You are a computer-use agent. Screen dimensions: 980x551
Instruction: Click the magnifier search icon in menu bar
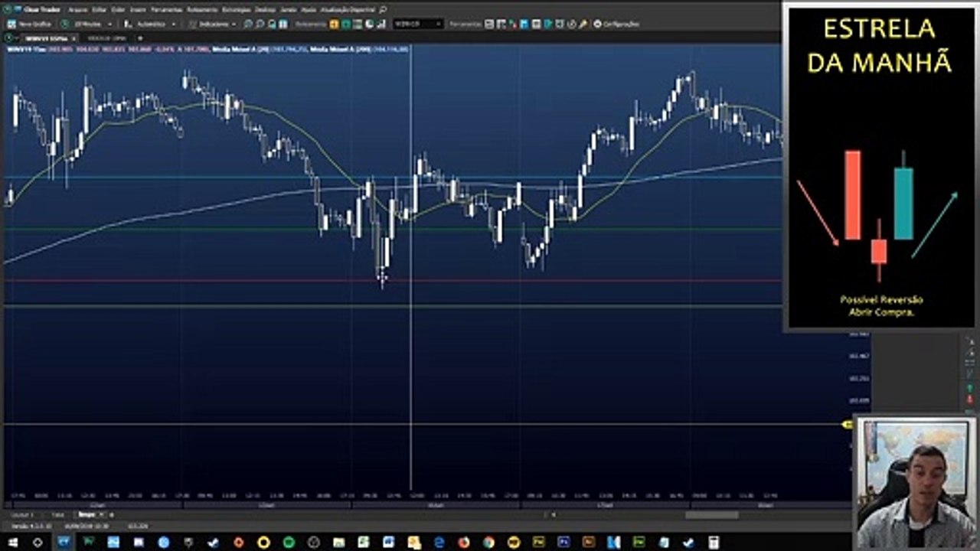383,9
